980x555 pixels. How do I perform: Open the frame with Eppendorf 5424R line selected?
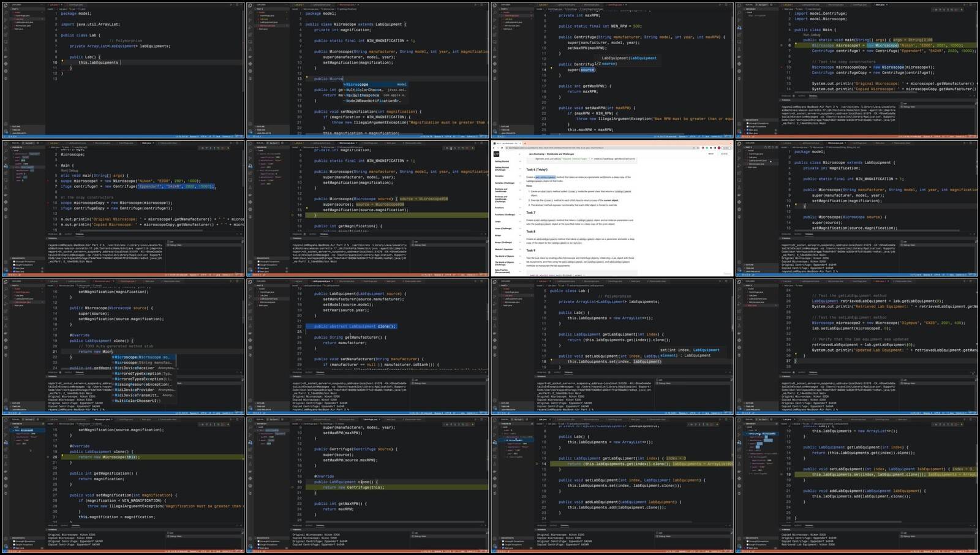123,208
